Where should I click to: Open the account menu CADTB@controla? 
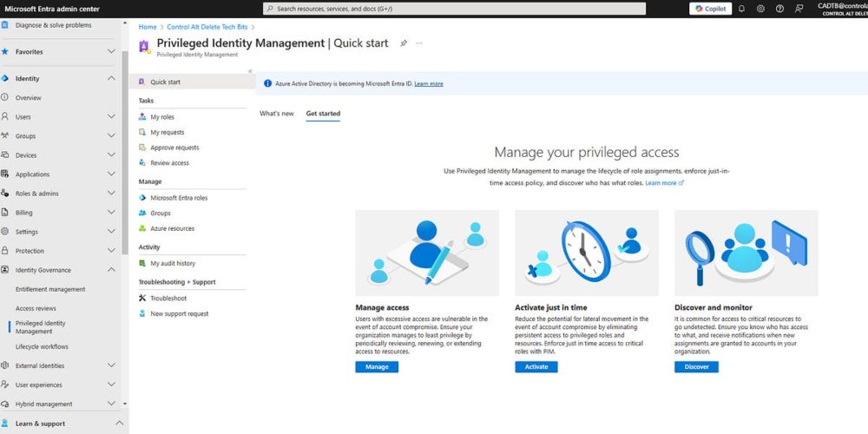(x=843, y=9)
